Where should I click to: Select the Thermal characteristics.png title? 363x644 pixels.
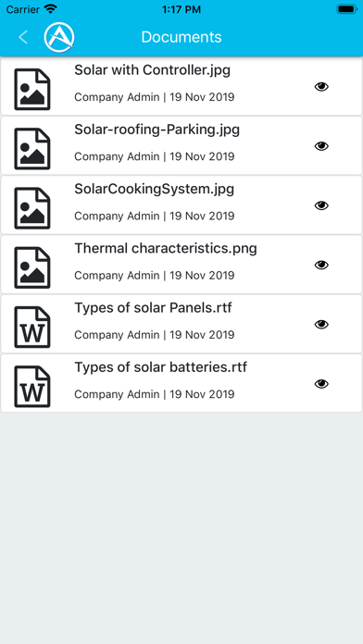point(166,249)
